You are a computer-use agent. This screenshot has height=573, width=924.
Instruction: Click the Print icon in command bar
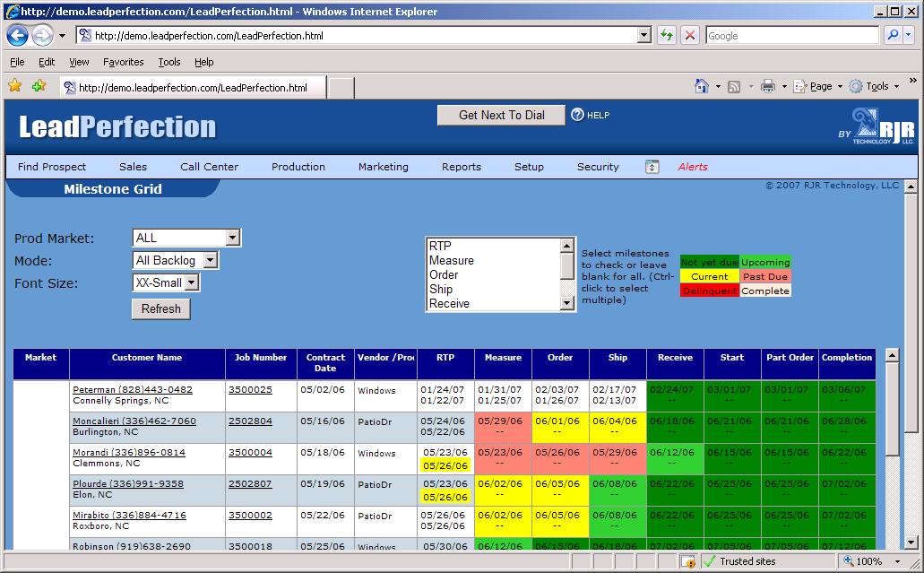coord(768,87)
